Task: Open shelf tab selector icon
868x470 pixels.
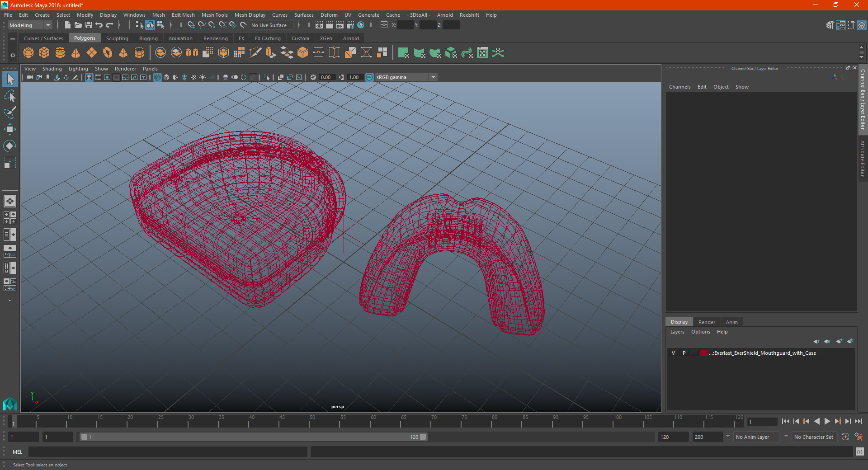Action: coord(13,39)
